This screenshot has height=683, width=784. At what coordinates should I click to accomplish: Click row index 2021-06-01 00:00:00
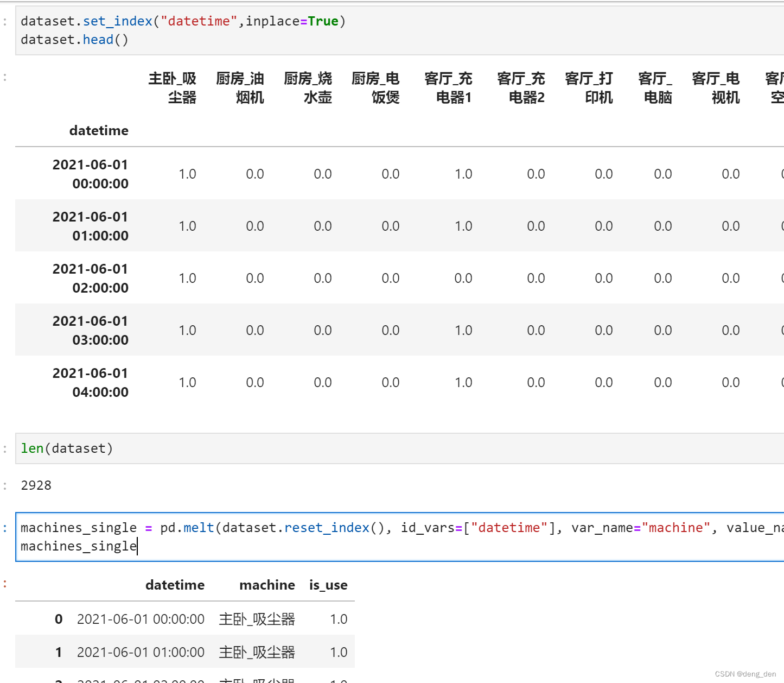click(x=91, y=174)
